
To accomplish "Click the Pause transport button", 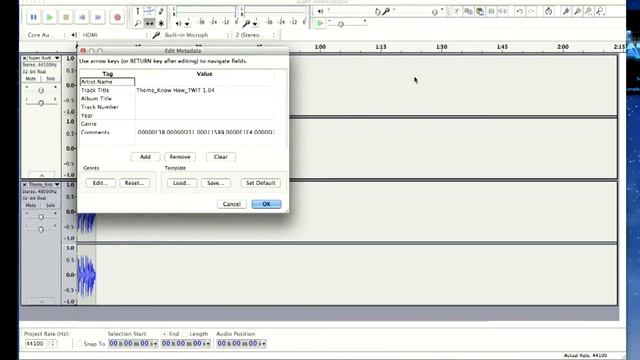I will [33, 17].
